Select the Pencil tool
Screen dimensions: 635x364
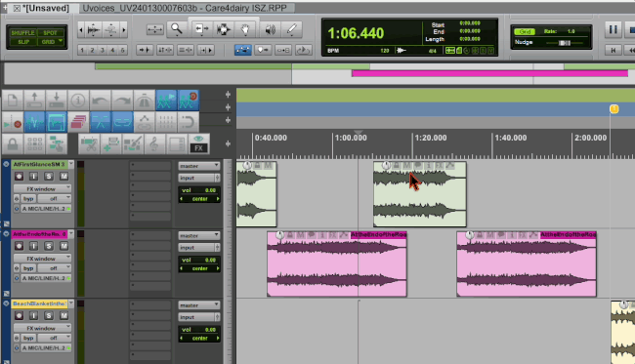point(292,28)
